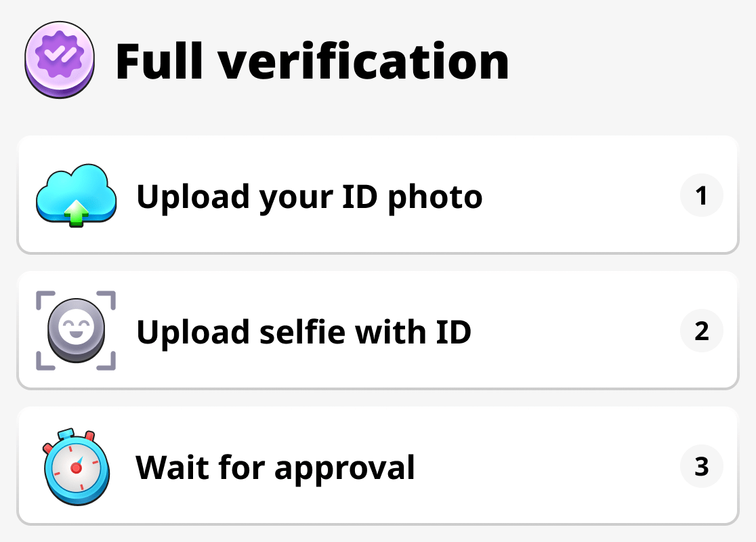The height and width of the screenshot is (542, 756).
Task: Click the checkmarks inside the purple badge
Action: [x=59, y=57]
